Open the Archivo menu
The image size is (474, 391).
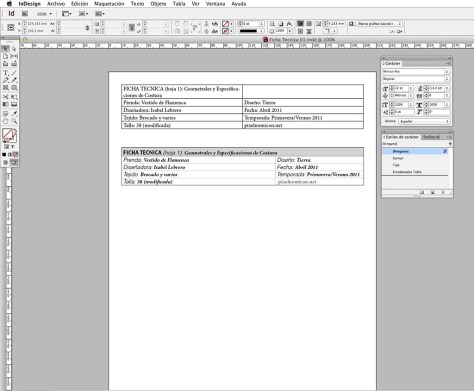(x=56, y=4)
